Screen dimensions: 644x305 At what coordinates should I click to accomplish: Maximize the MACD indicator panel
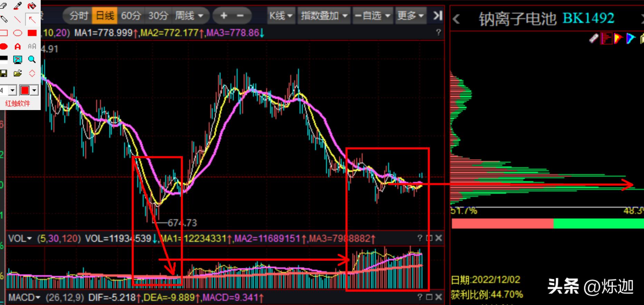tap(429, 297)
